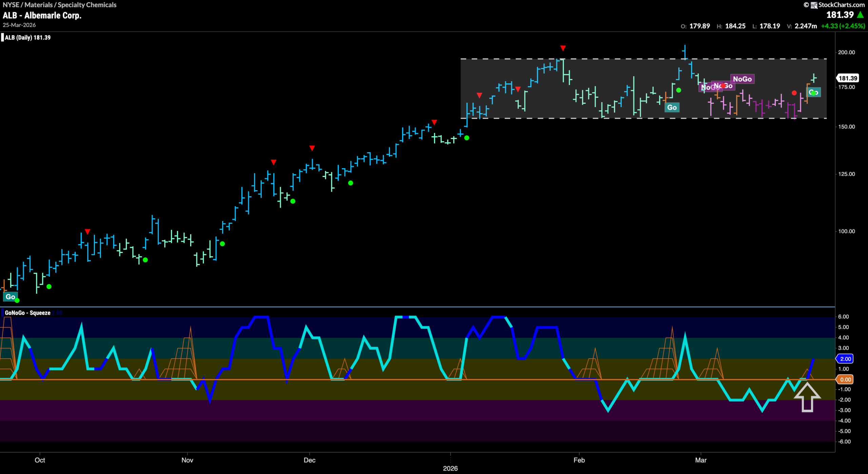Click the Nov label on time axis
868x474 pixels.
coord(187,460)
